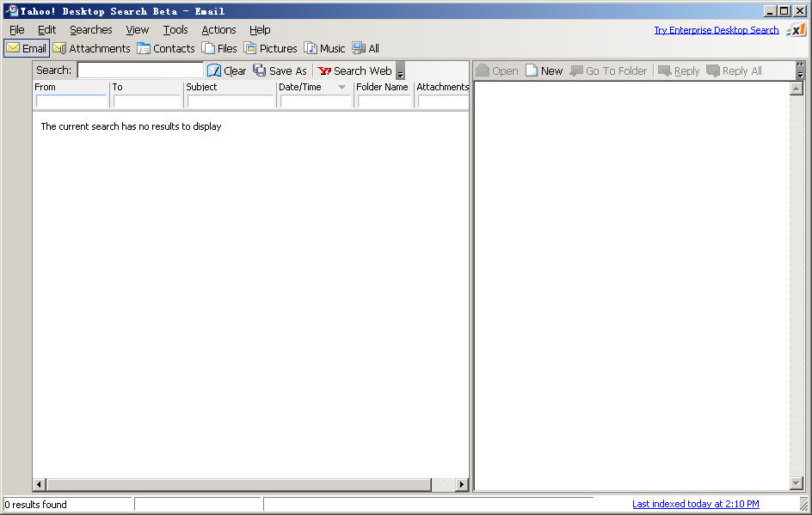Screen dimensions: 812x515
Task: Click the Attachments filter field
Action: [x=443, y=101]
